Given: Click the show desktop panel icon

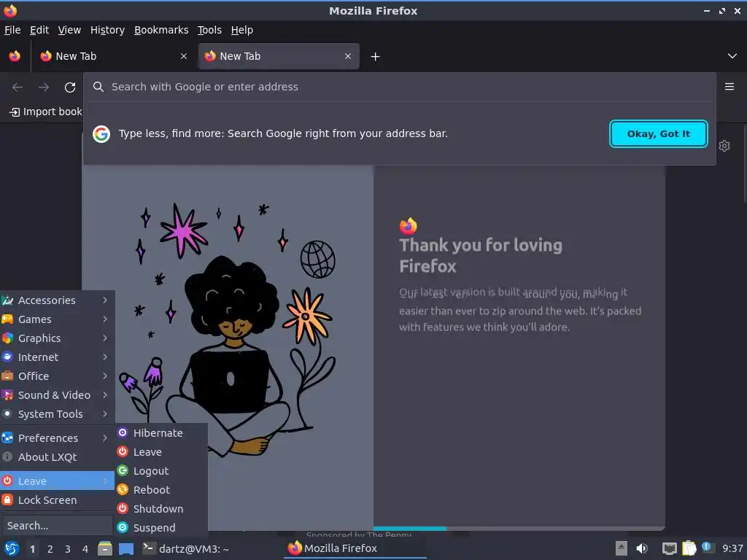Looking at the screenshot, I should (126, 548).
